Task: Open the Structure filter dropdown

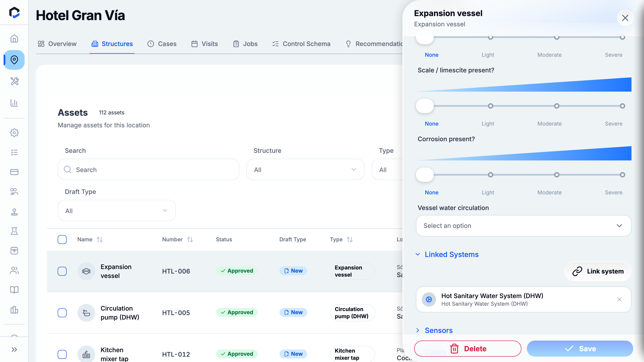Action: [x=305, y=170]
